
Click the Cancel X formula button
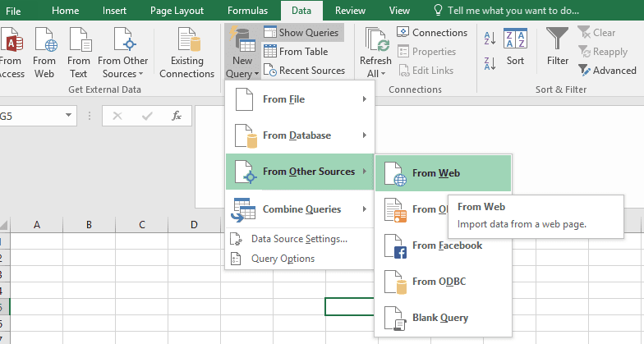coord(117,117)
